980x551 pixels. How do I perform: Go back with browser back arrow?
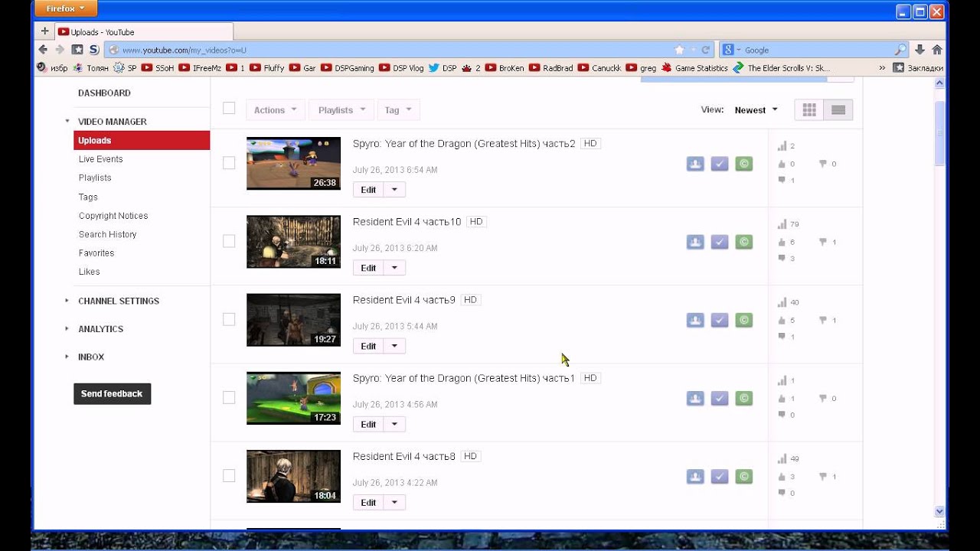point(43,50)
